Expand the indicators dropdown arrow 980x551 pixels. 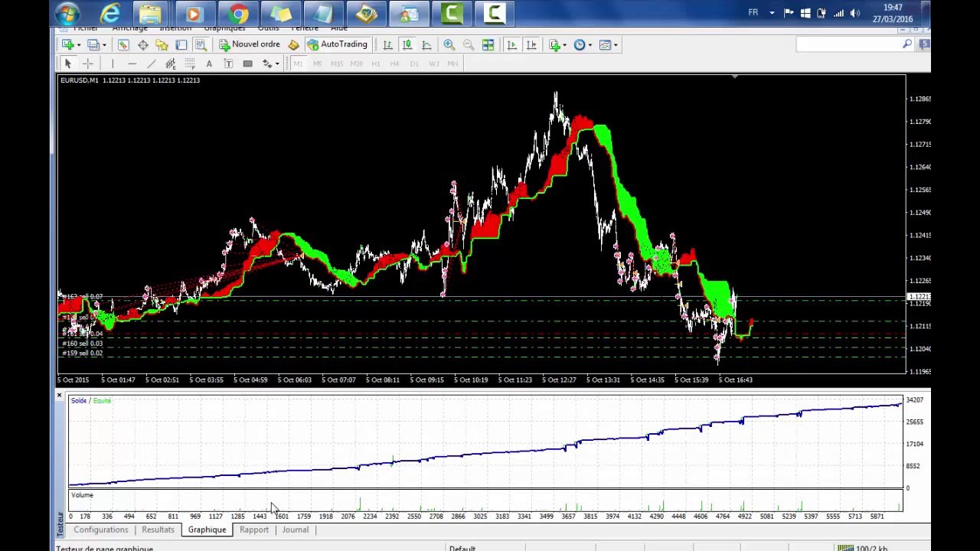pyautogui.click(x=564, y=45)
